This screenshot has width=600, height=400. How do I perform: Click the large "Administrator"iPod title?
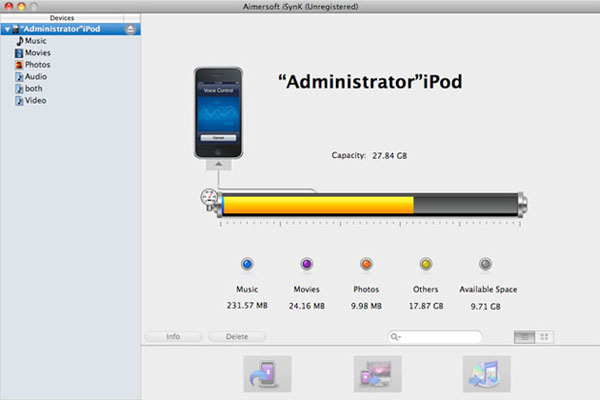370,82
